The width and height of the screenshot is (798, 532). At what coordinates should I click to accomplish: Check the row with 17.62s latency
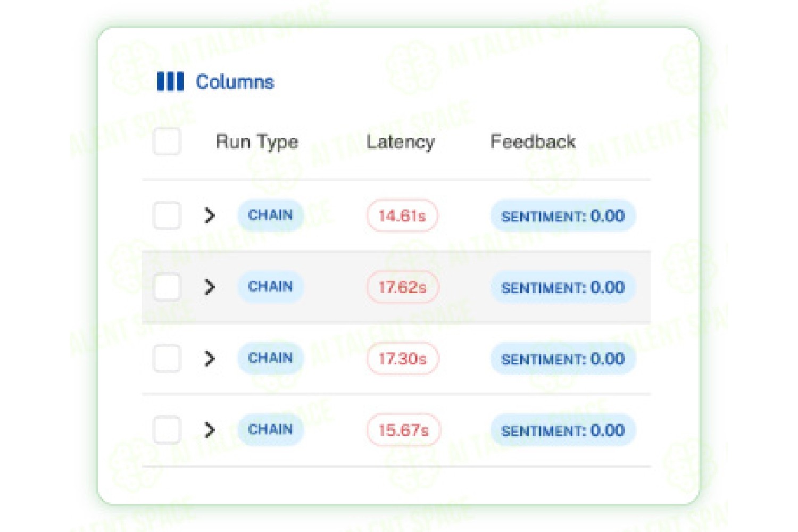167,287
